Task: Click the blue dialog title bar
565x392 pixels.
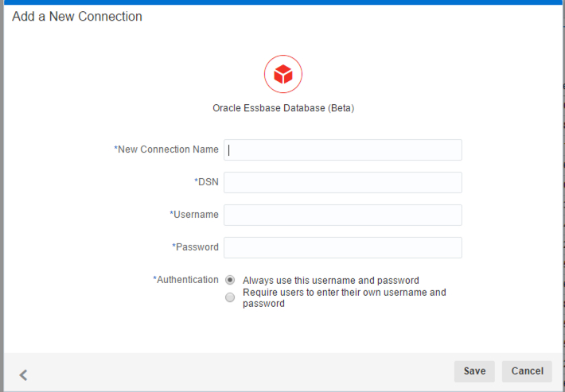Action: 283,2
